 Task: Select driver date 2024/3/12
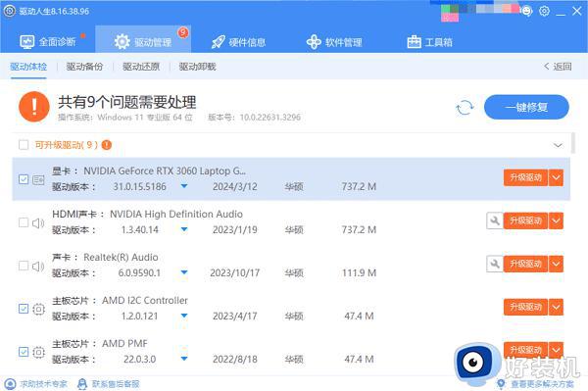235,187
